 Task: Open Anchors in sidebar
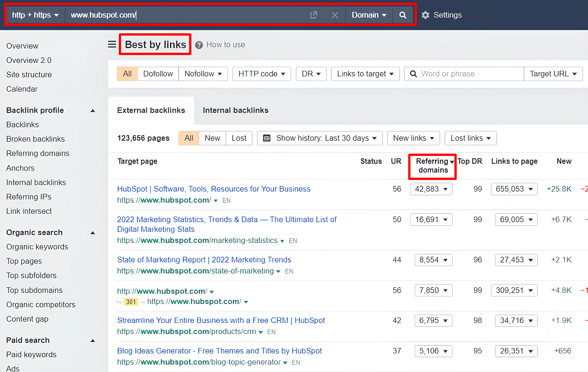(20, 168)
